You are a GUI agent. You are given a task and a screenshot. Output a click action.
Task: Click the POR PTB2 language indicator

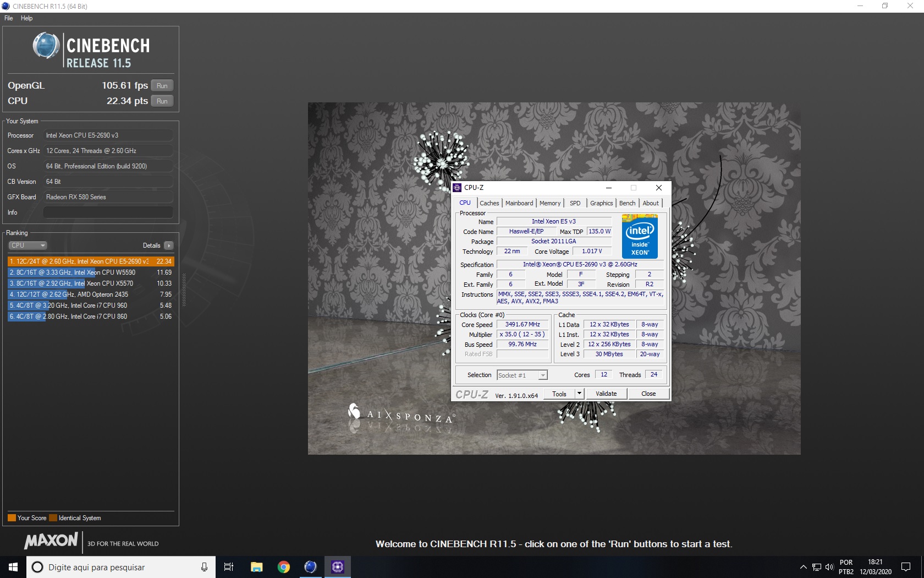click(846, 567)
